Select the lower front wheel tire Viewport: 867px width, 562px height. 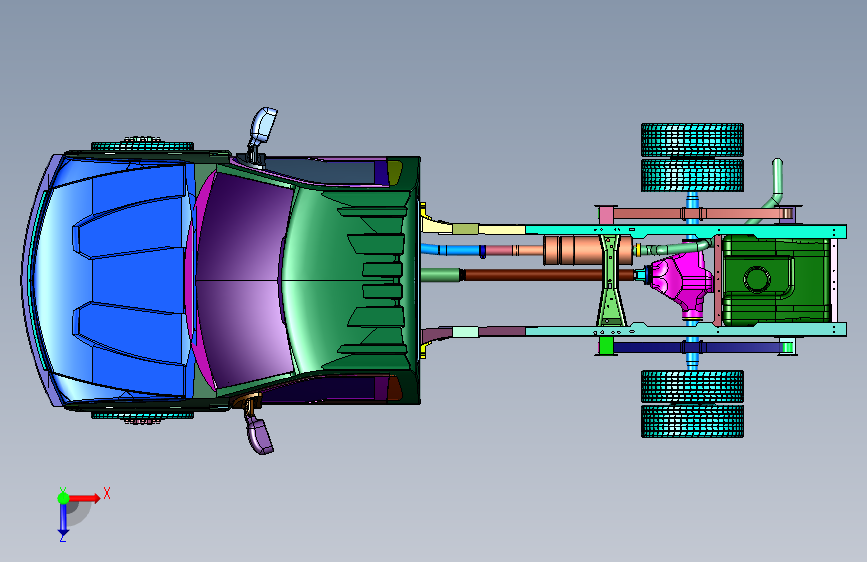tap(142, 416)
